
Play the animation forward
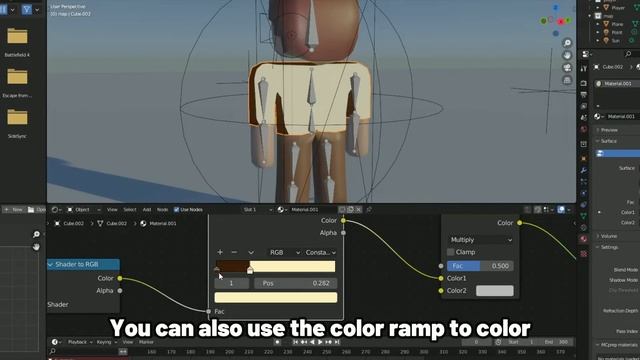tap(320, 342)
